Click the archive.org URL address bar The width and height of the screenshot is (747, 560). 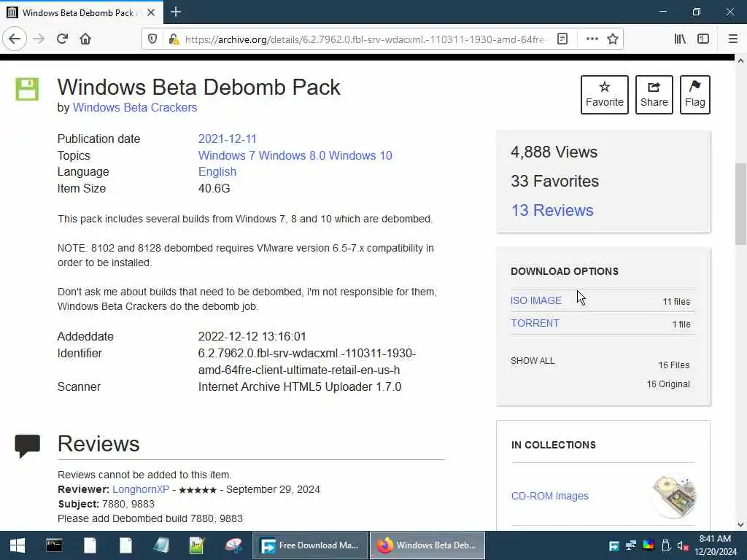pos(365,39)
